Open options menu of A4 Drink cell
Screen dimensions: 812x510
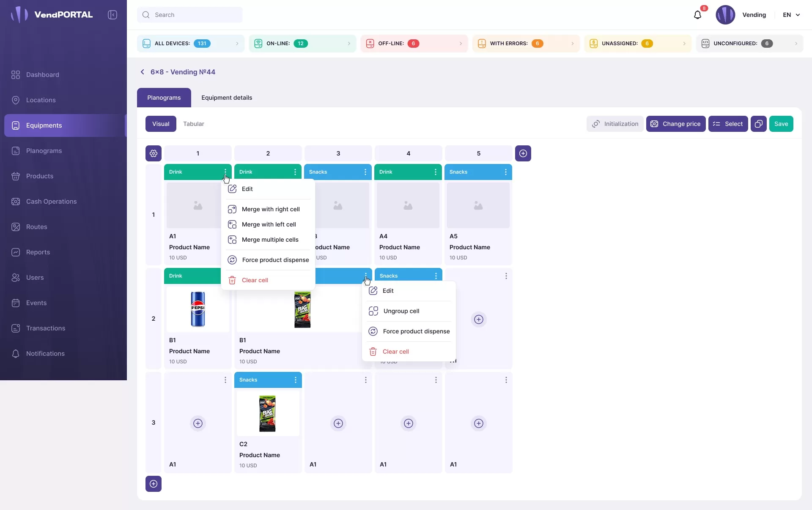[x=436, y=172]
